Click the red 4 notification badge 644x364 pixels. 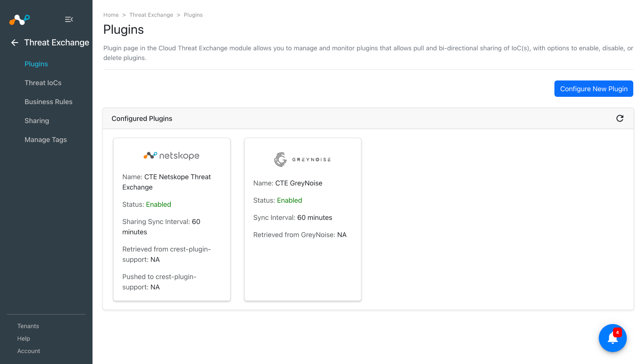point(617,333)
